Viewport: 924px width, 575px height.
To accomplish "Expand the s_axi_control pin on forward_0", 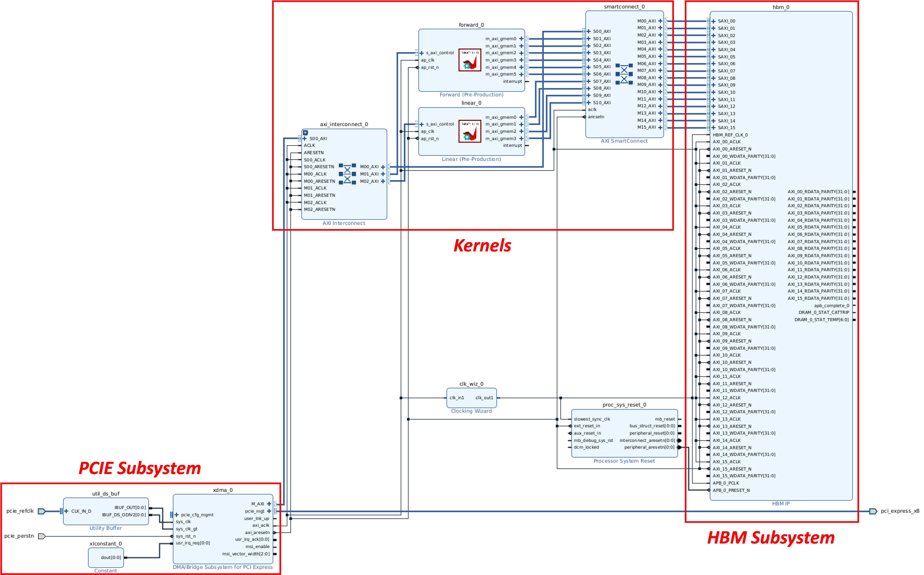I will pos(421,53).
